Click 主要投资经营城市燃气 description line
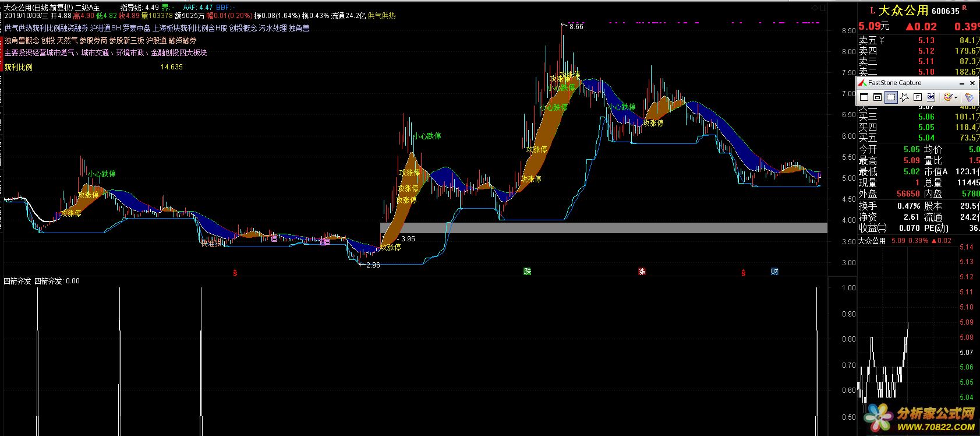Viewport: 980px width, 436px height. [105, 52]
